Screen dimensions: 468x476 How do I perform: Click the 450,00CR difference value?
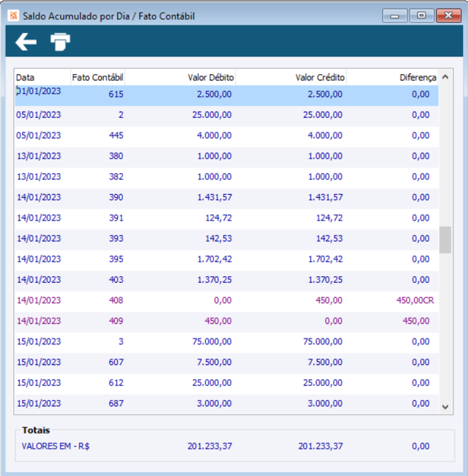coord(415,301)
